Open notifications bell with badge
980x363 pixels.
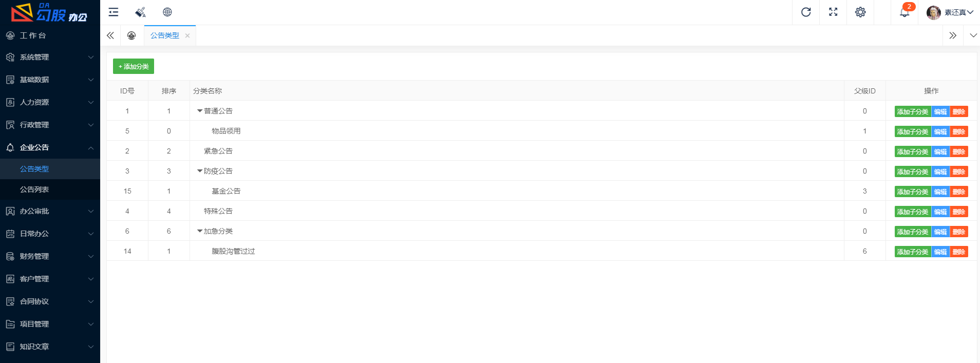tap(905, 11)
